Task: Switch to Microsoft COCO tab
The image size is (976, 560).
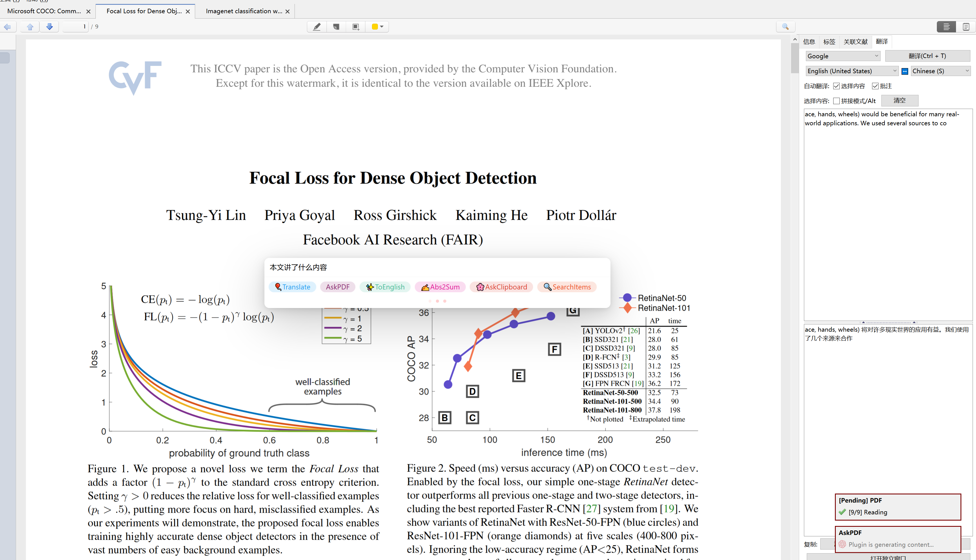Action: [44, 11]
